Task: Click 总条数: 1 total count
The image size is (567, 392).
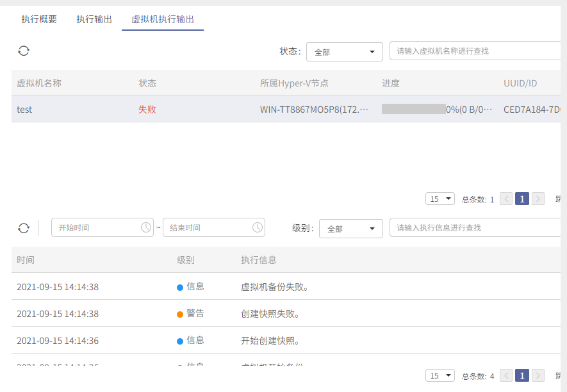Action: point(478,199)
